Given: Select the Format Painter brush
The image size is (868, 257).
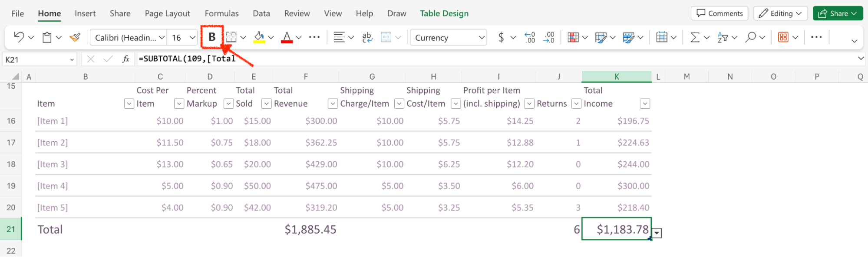Looking at the screenshot, I should [75, 37].
